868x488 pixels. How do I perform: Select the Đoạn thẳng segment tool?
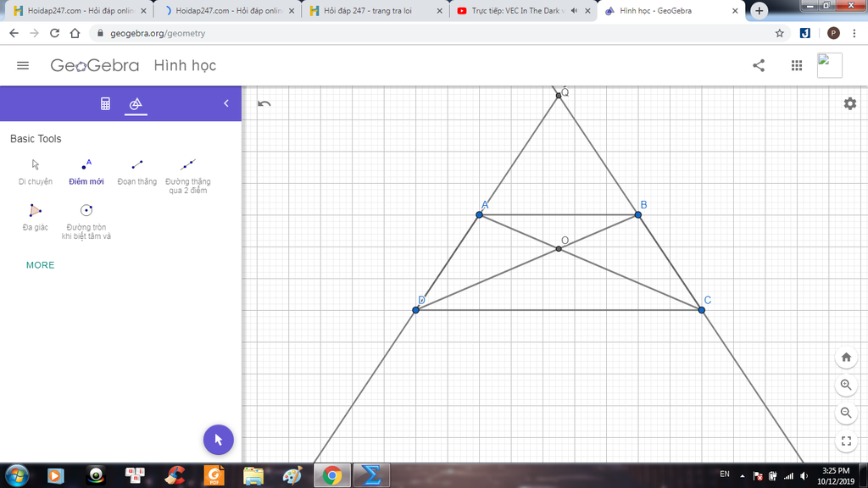tap(137, 172)
